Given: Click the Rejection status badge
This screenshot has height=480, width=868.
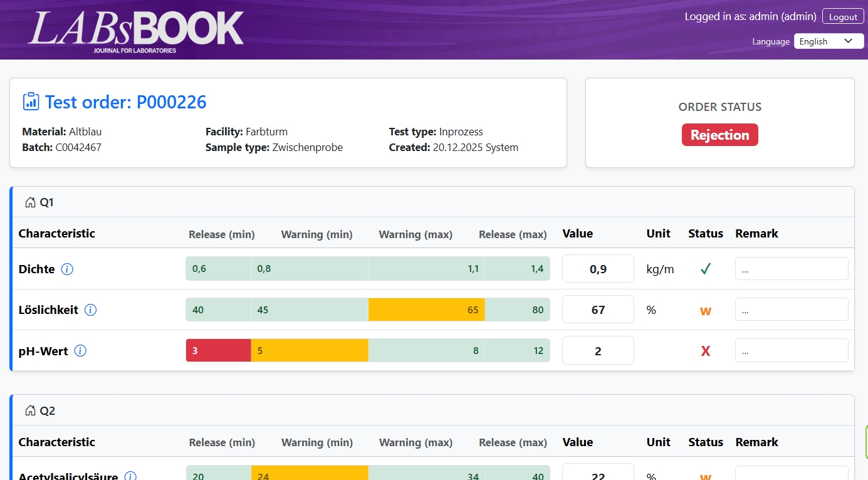Looking at the screenshot, I should (x=720, y=135).
